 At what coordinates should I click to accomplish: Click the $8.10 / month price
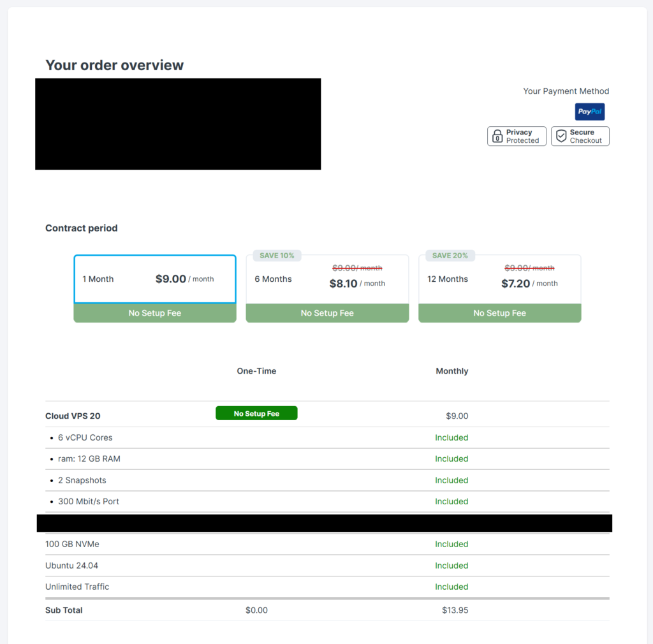(357, 284)
